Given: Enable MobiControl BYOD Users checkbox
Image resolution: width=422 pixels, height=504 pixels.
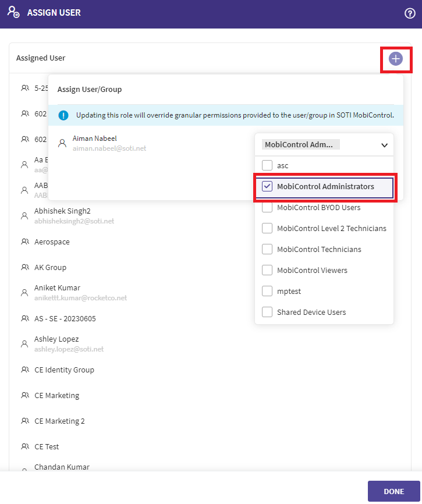Looking at the screenshot, I should tap(267, 207).
